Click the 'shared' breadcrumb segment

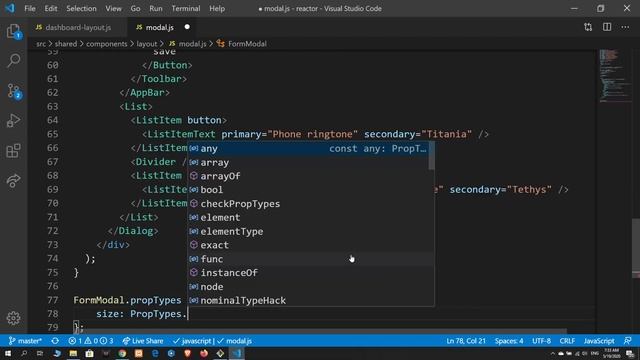pyautogui.click(x=66, y=44)
